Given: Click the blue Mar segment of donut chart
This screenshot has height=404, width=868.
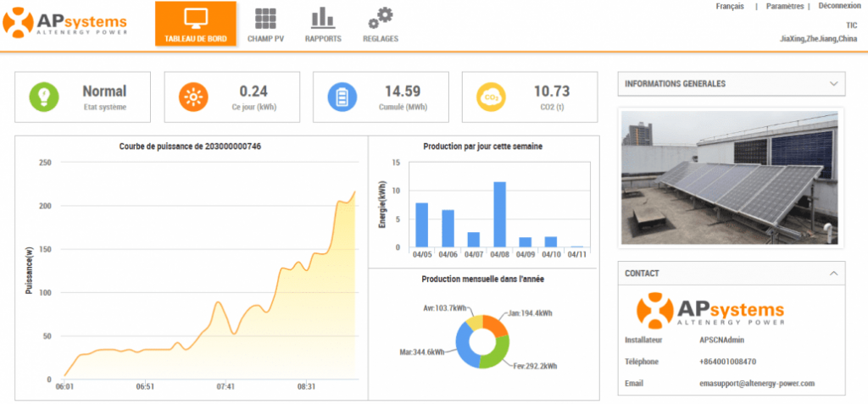Looking at the screenshot, I should coord(463,343).
